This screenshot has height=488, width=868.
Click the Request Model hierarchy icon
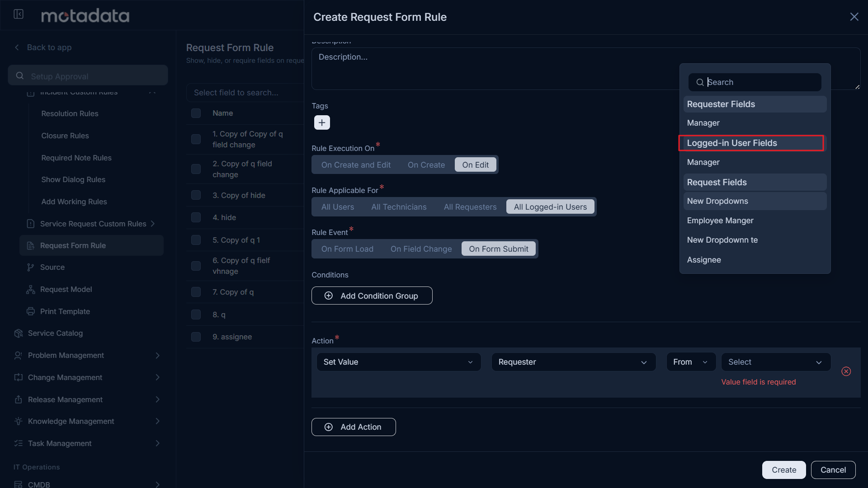[31, 289]
